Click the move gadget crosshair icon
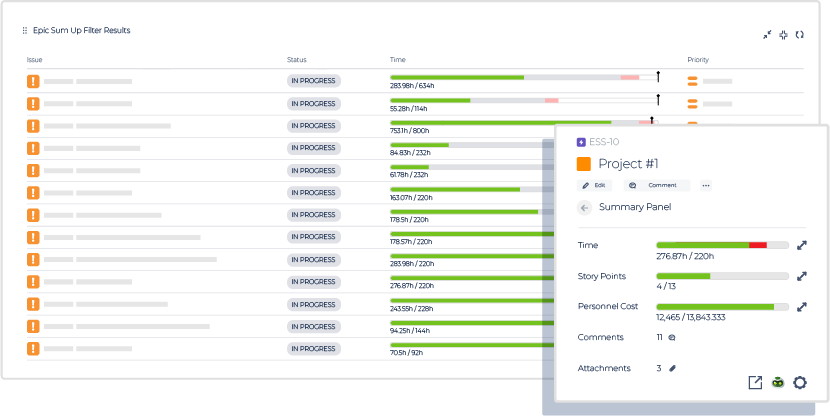The height and width of the screenshot is (416, 830). (x=783, y=35)
